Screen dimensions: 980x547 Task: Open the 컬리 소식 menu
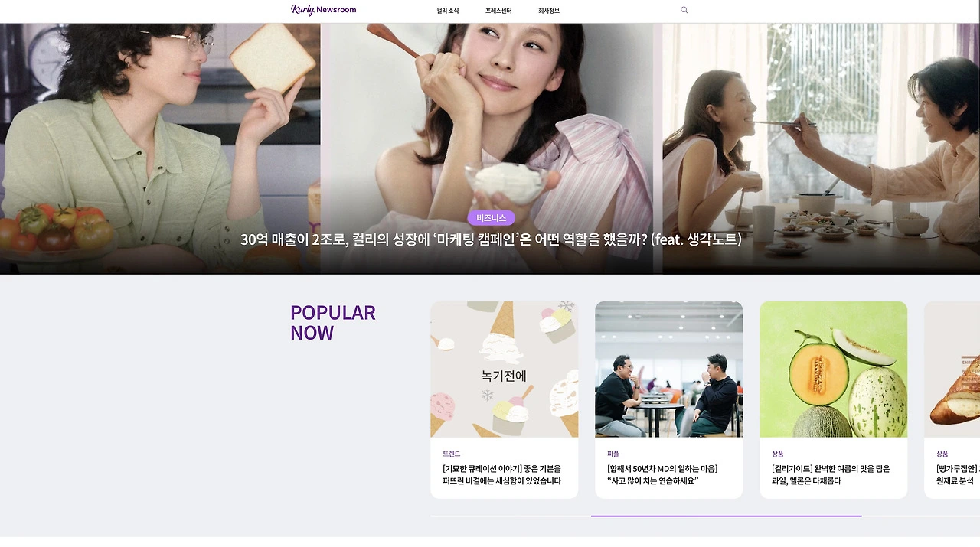(x=447, y=11)
